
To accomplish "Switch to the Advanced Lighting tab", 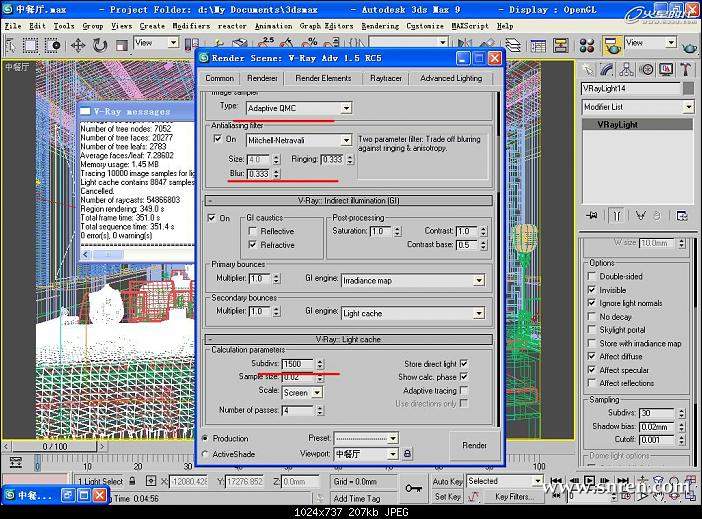I will coord(451,78).
